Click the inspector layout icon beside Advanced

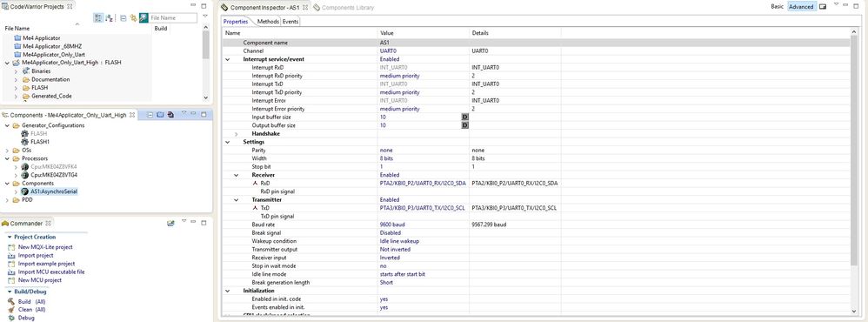point(823,7)
